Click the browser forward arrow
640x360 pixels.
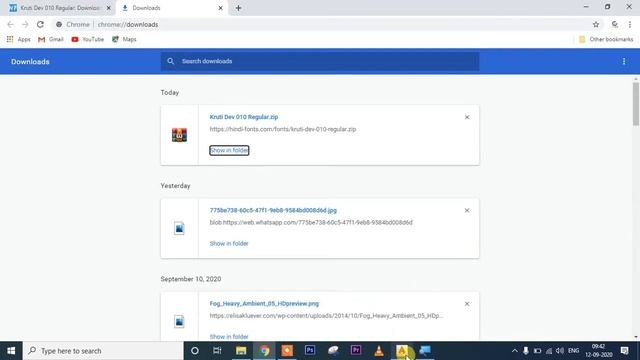pos(25,24)
